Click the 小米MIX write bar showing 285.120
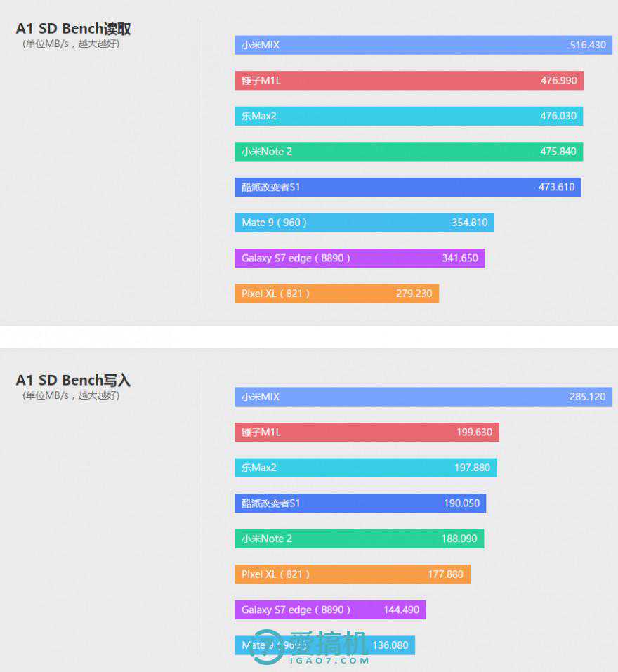The height and width of the screenshot is (672, 618). click(x=423, y=397)
